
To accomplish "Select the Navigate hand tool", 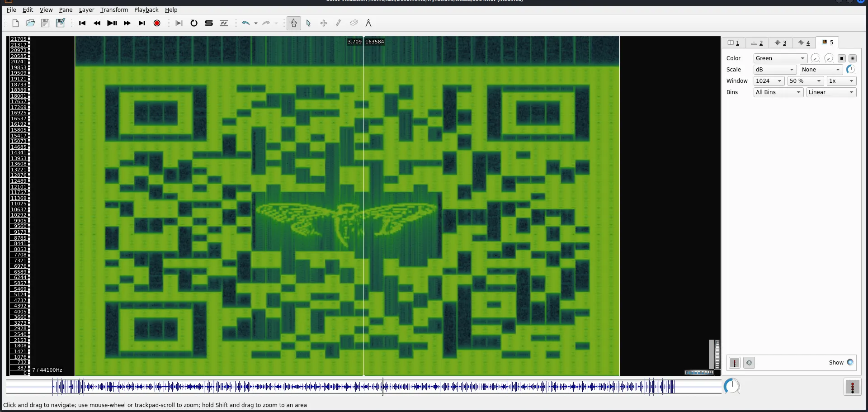I will (294, 23).
